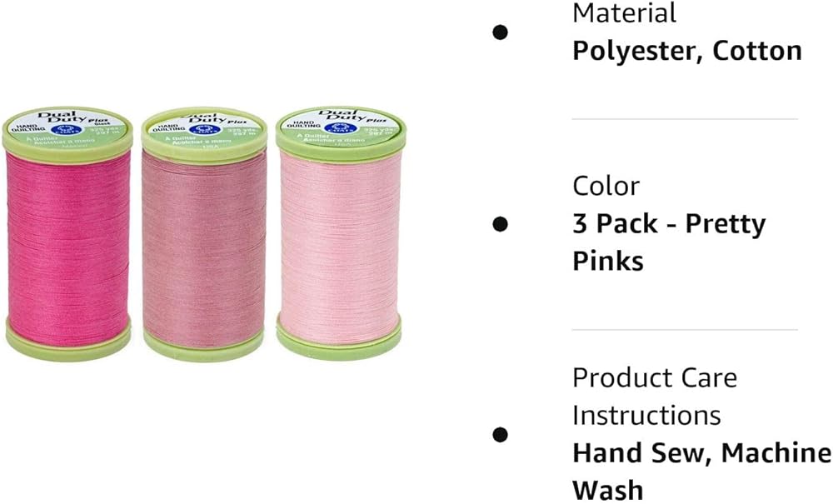Click the bullet beside Product Care Instructions
Screen dimensions: 833x504
[x=499, y=434]
